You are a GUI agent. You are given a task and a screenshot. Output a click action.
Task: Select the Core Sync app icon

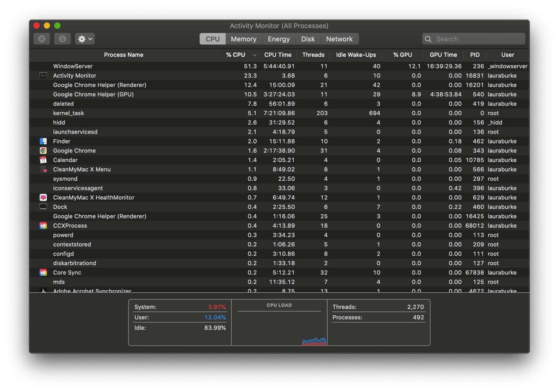43,272
